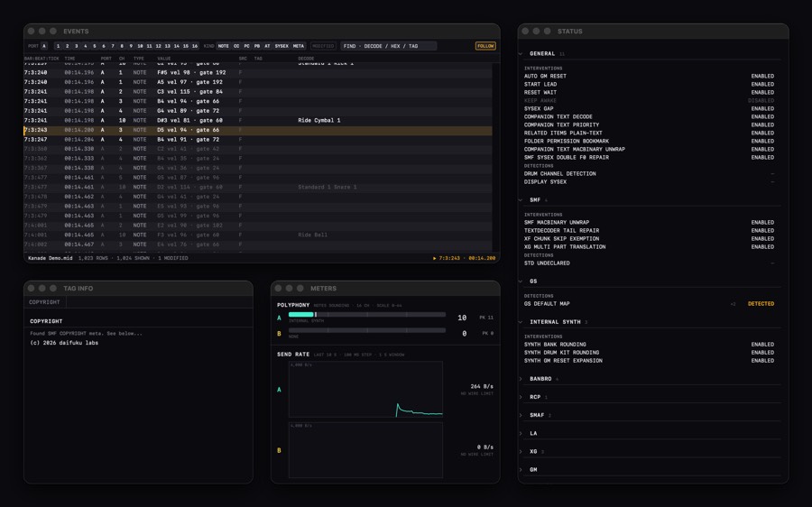Click the playhead position 7:3:243 in status bar
This screenshot has width=812, height=507.
(449, 258)
